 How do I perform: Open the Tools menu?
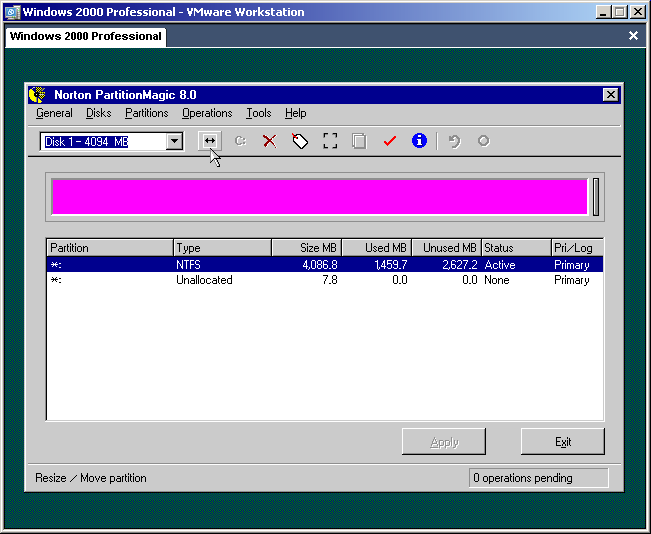tap(258, 113)
